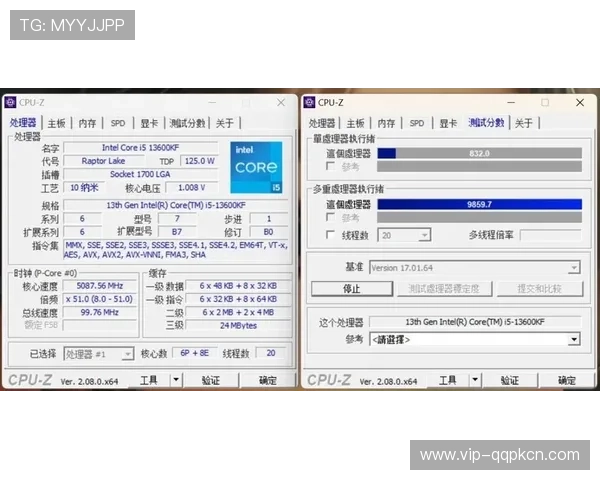Click the 名字 field showing Intel Core i5 13600KF
Image resolution: width=600 pixels, height=480 pixels.
point(142,147)
